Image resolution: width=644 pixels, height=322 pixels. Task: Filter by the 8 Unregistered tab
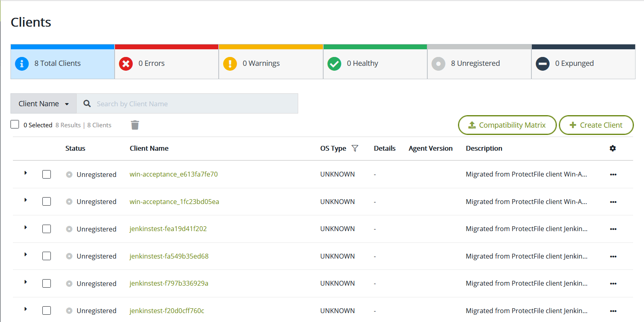click(x=479, y=62)
